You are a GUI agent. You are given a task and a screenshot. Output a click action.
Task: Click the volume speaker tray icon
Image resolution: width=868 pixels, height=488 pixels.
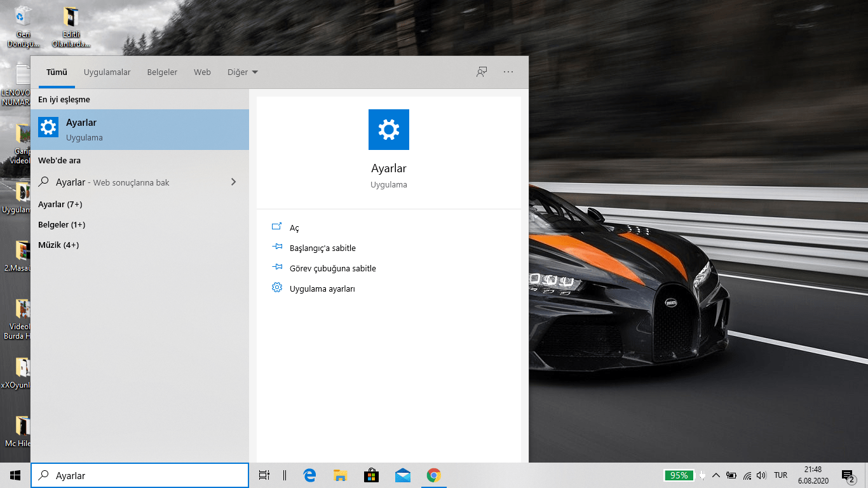pyautogui.click(x=762, y=475)
